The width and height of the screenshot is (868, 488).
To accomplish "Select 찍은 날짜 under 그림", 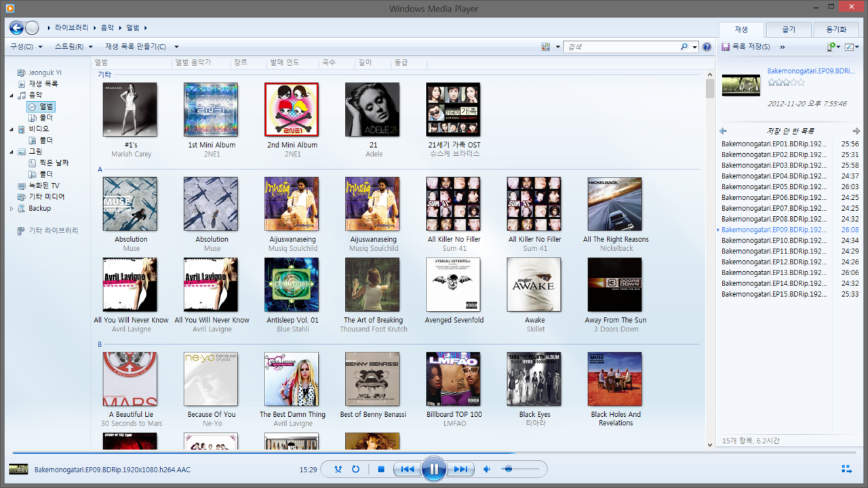I will point(54,163).
